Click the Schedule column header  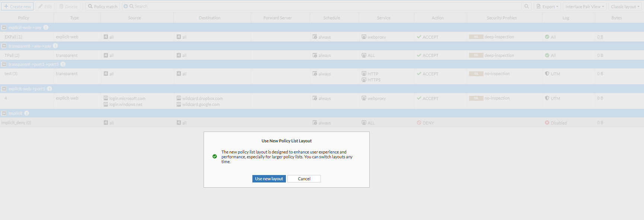pos(332,18)
